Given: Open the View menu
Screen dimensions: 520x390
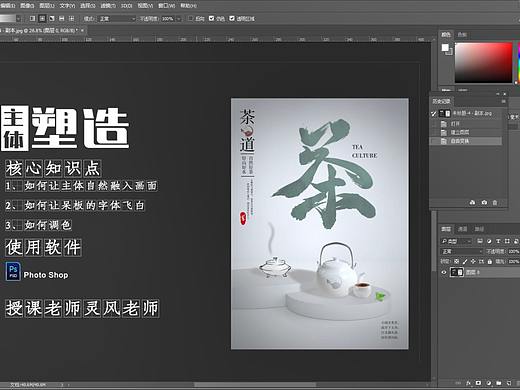Looking at the screenshot, I should tap(145, 5).
